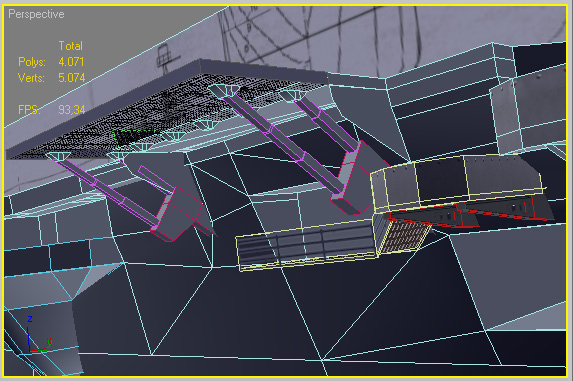Click the Total statistics header
Screen dimensions: 573x381
tap(71, 46)
